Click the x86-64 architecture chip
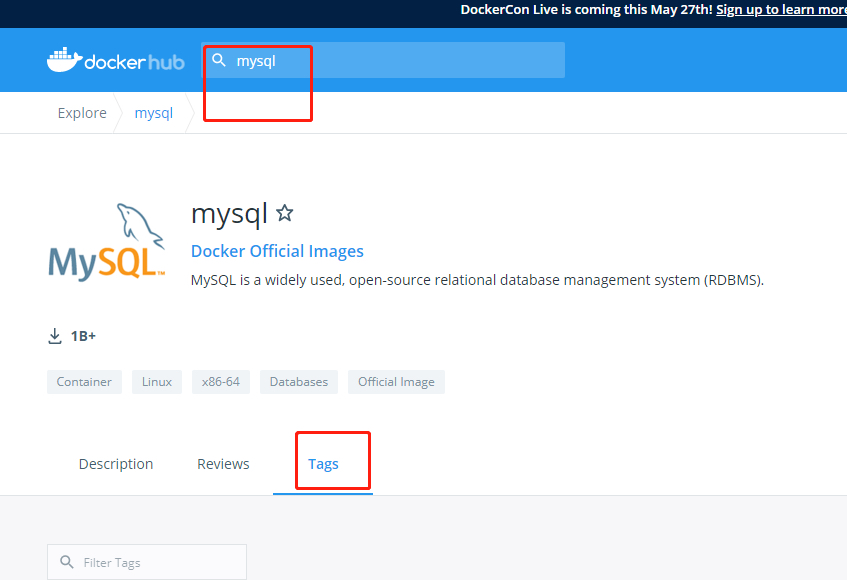Viewport: 847px width, 580px height. (221, 382)
